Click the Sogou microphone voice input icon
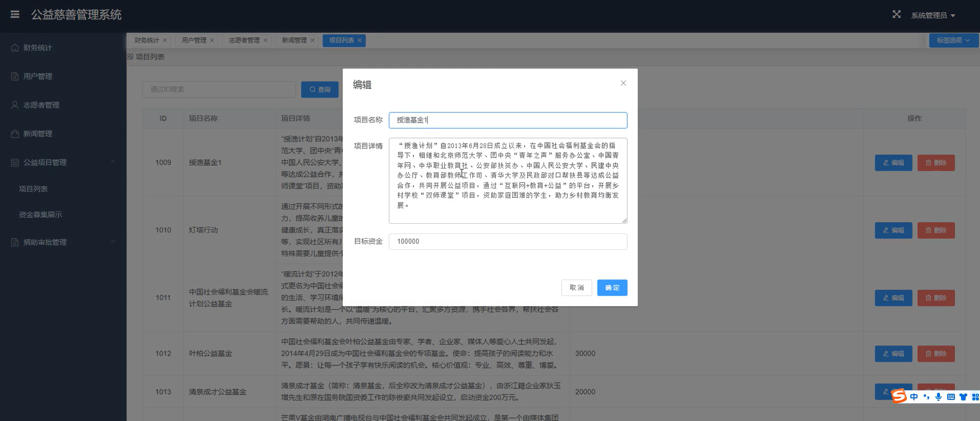The width and height of the screenshot is (980, 421). pyautogui.click(x=938, y=397)
